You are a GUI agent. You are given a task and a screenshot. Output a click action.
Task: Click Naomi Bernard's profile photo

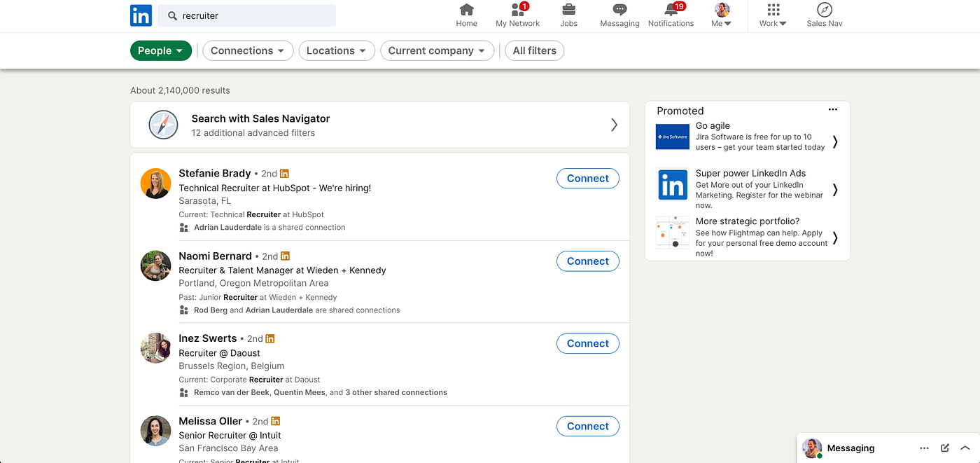click(x=155, y=265)
